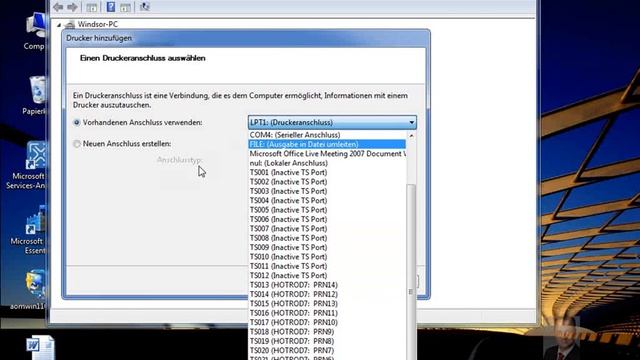Screen dimensions: 640x360
Task: Select TS019 (HOTROD7: PRN8) port
Action: click(327, 341)
